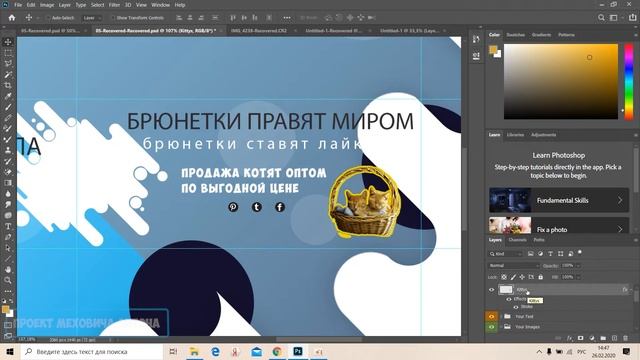The image size is (640, 360).
Task: Hide the Your Text group
Action: (x=491, y=316)
